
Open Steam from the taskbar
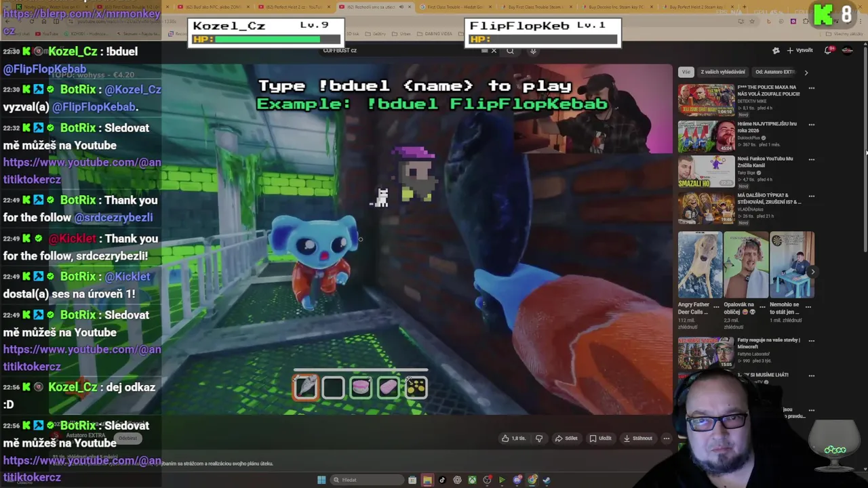(547, 480)
